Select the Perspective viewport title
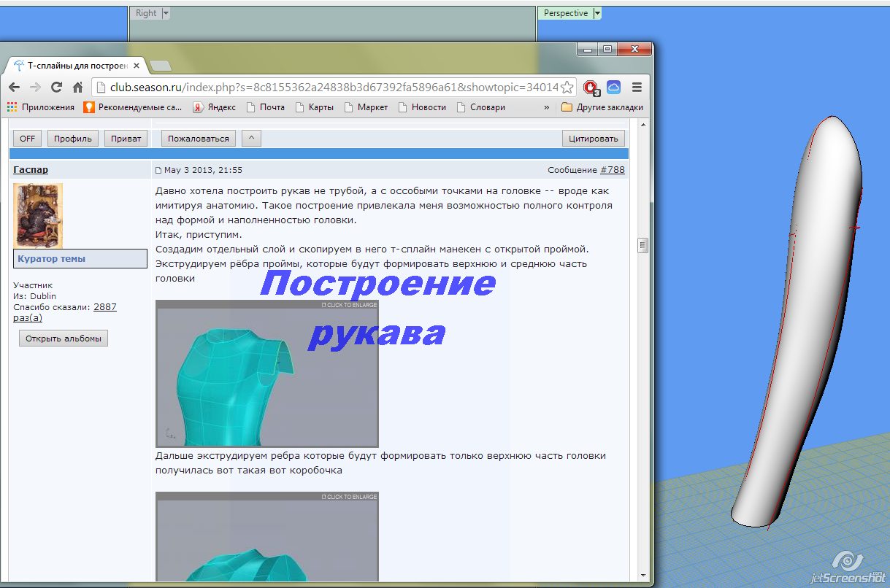This screenshot has width=890, height=588. point(566,13)
